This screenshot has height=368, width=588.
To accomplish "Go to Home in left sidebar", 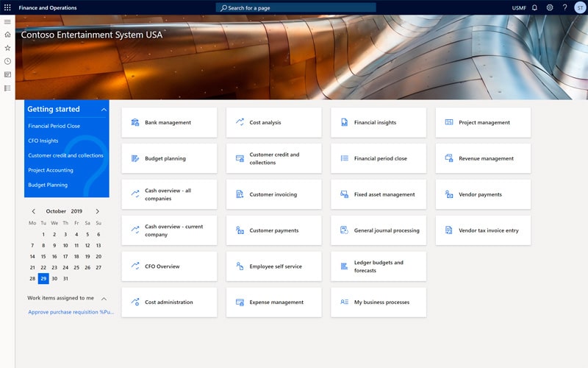I will tap(7, 35).
